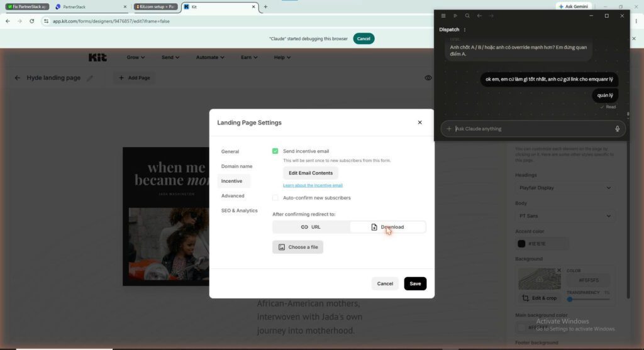Edit the Hyde landing page name pencil
The image size is (644, 350).
pyautogui.click(x=89, y=78)
